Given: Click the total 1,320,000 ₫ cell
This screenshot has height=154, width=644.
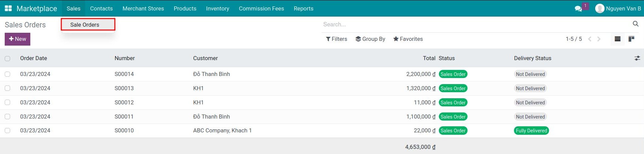Looking at the screenshot, I should pyautogui.click(x=421, y=88).
